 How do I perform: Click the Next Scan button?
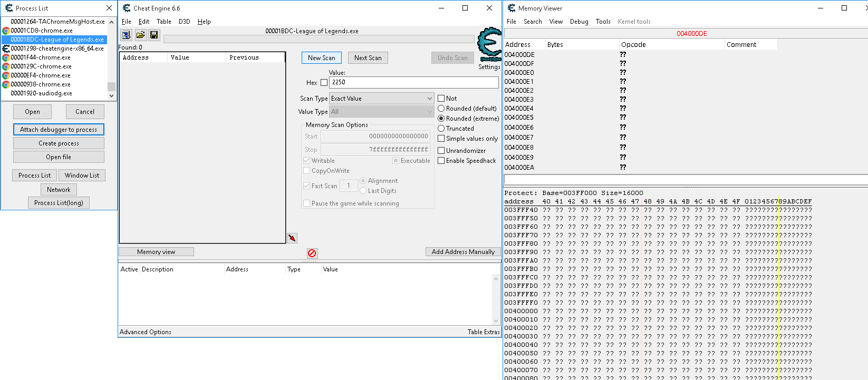tap(368, 58)
